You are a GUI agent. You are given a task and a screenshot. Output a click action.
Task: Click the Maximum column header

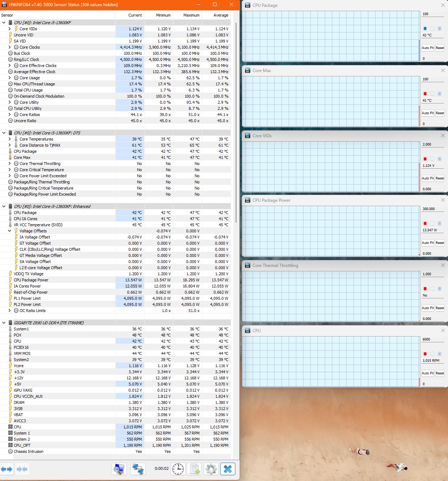tap(187, 15)
